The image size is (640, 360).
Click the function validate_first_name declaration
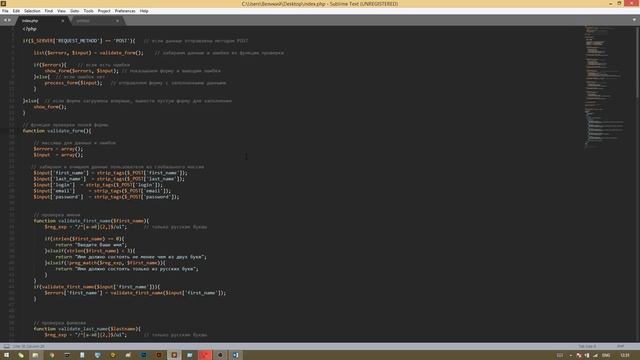91,221
